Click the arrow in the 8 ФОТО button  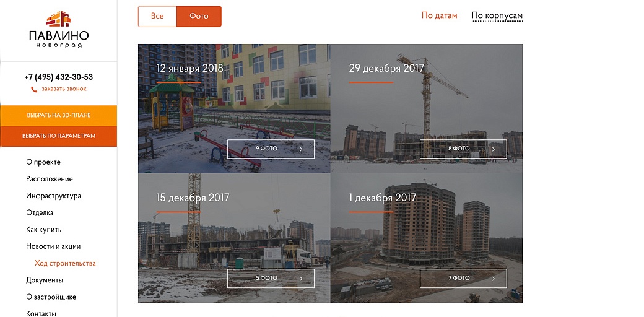click(494, 149)
